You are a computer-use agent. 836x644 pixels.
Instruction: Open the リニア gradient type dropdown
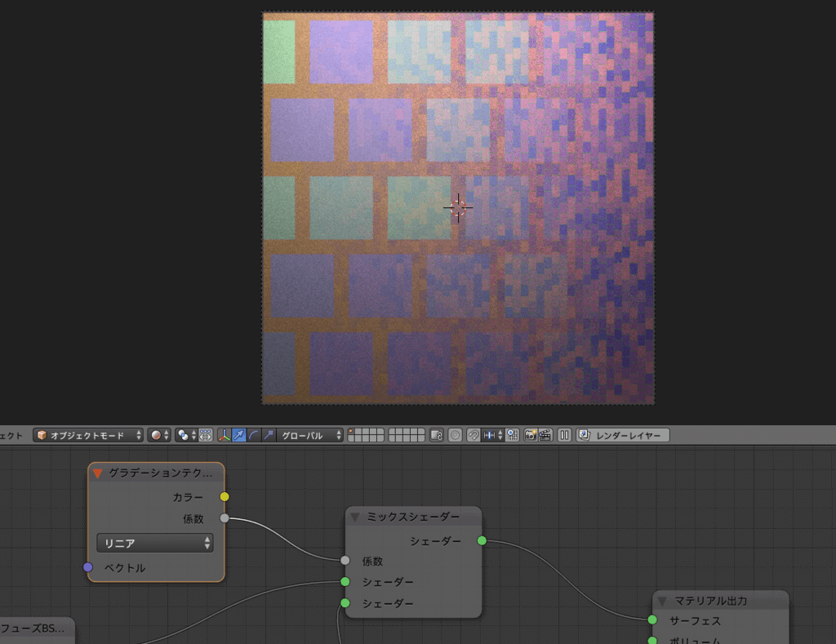(154, 544)
